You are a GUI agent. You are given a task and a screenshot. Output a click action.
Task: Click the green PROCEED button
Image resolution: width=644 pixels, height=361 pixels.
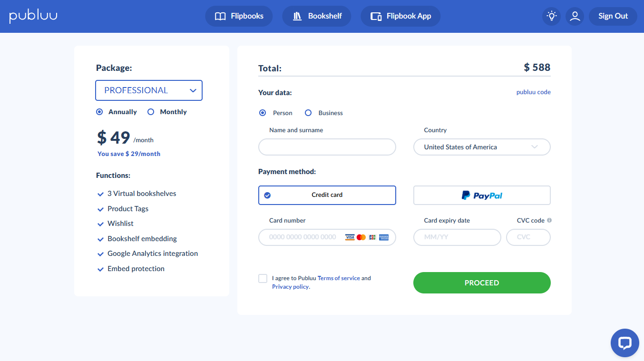click(x=482, y=283)
